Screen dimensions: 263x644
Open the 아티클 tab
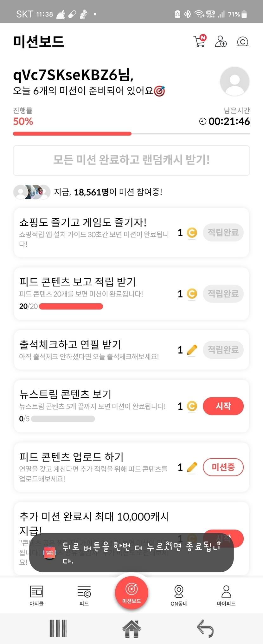36,595
